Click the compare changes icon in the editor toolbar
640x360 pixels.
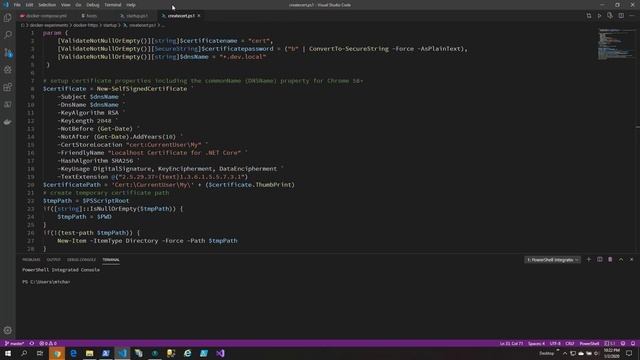[x=589, y=16]
